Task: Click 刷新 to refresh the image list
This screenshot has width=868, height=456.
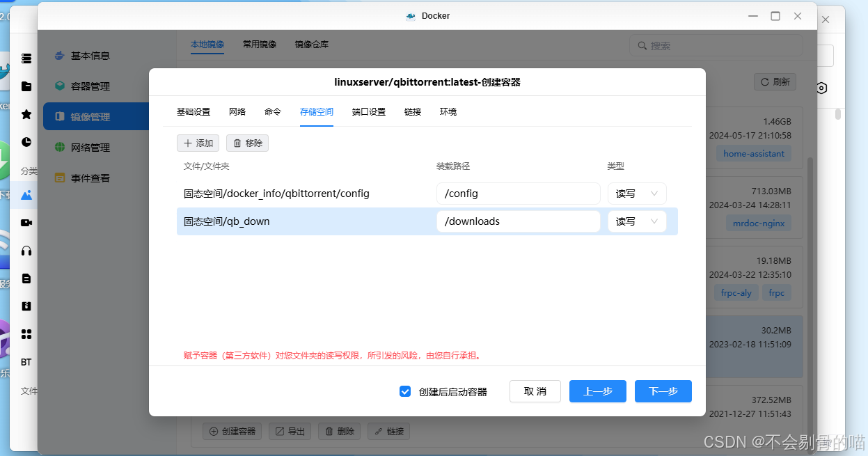Action: tap(775, 81)
